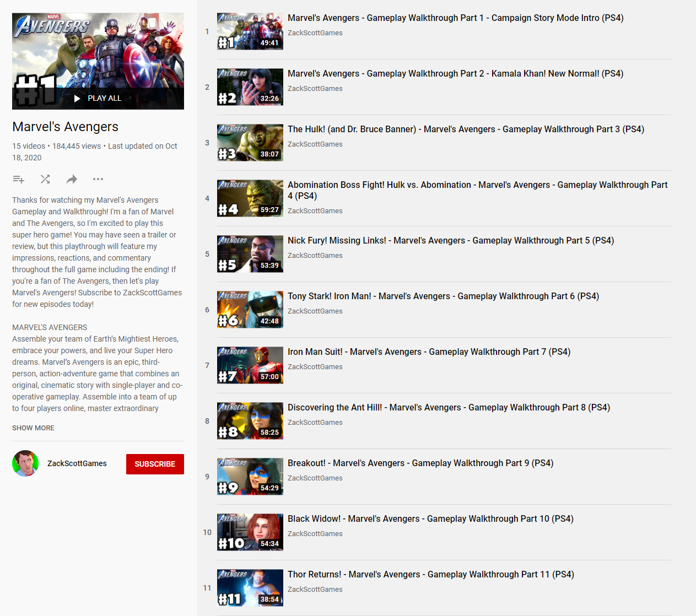Click the save playlist icon
Screen dimensions: 696x616
pos(18,179)
